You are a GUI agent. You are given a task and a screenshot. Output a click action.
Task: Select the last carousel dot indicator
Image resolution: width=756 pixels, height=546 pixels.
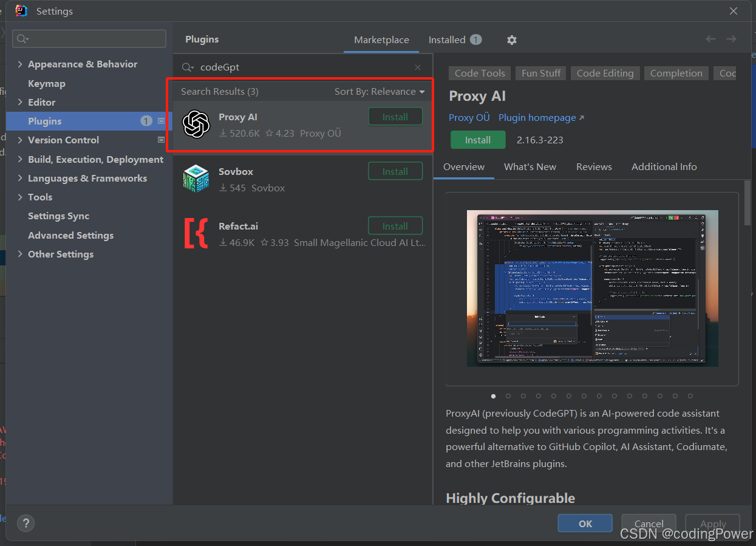click(x=690, y=396)
